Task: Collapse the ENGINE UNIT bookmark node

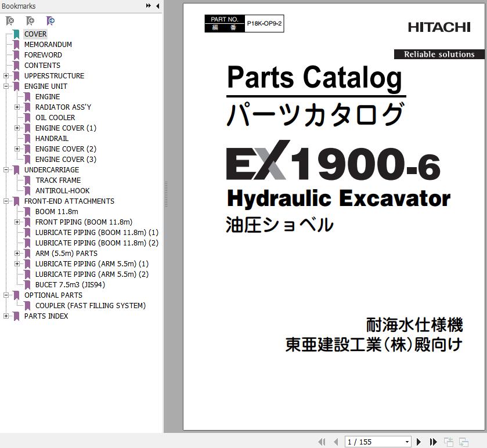Action: pyautogui.click(x=6, y=86)
